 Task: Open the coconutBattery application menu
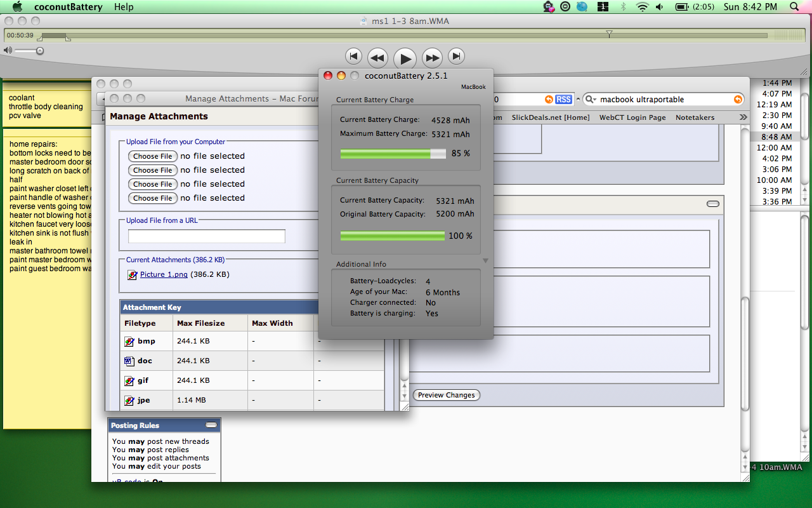tap(69, 7)
